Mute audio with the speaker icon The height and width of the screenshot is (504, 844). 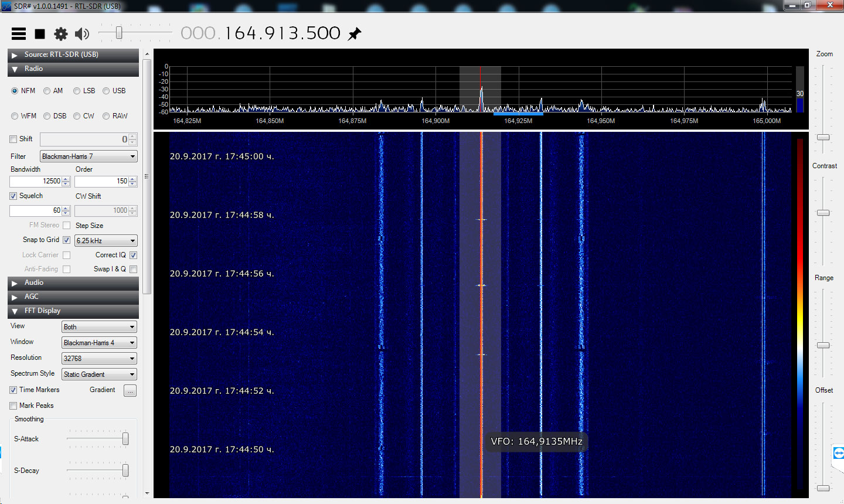82,34
